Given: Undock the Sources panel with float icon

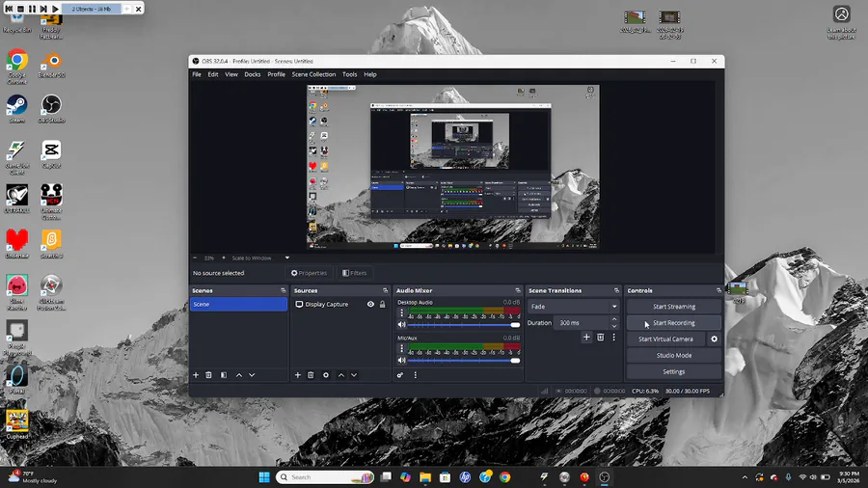Looking at the screenshot, I should [x=385, y=290].
